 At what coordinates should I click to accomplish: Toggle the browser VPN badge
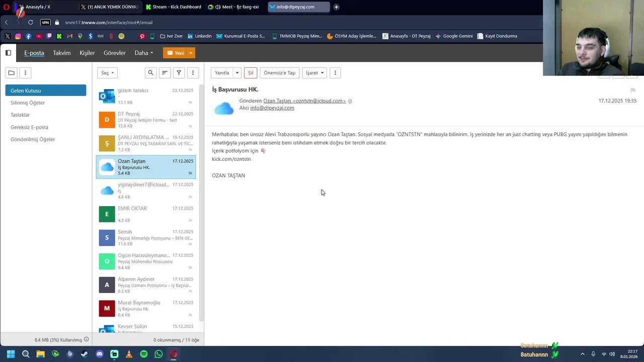45,22
